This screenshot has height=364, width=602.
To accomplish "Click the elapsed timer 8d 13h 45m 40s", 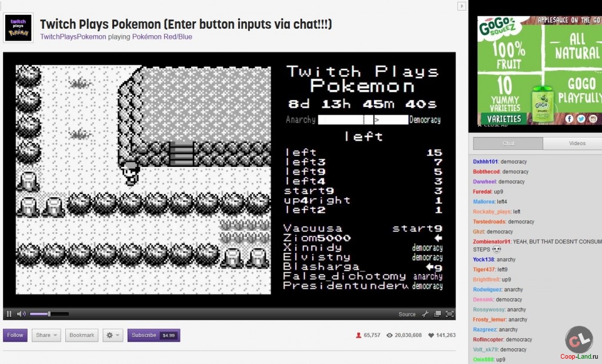I will point(362,104).
